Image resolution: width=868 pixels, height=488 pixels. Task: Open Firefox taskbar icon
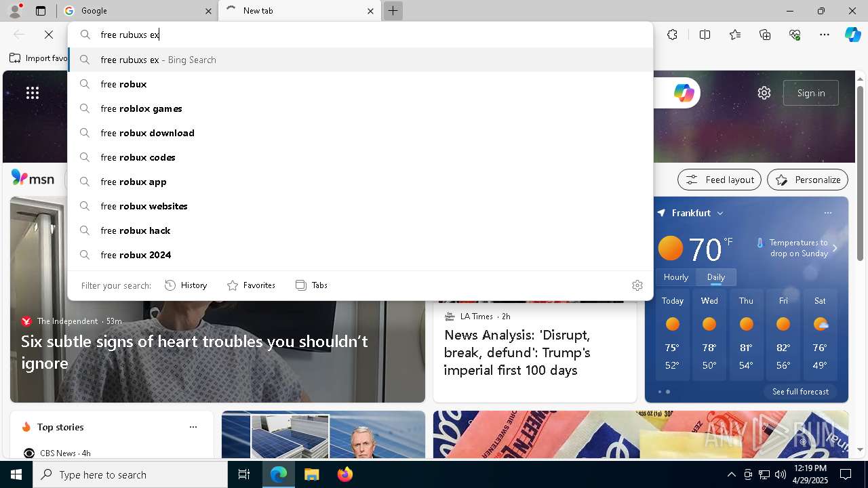pos(344,474)
